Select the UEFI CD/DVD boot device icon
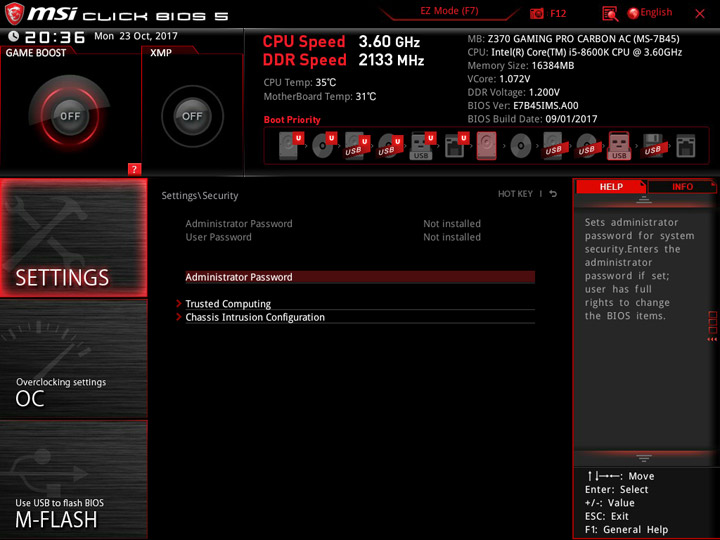 point(324,146)
